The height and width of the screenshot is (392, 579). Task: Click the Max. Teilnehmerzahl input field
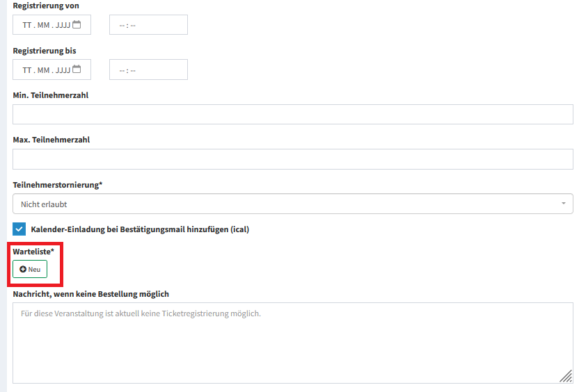(292, 159)
